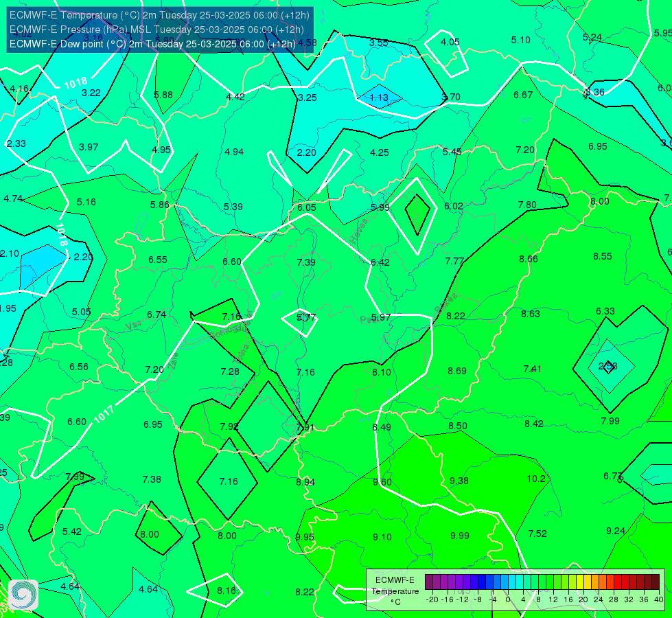Click the temperature value 3.25
This screenshot has height=618, width=672.
point(308,98)
